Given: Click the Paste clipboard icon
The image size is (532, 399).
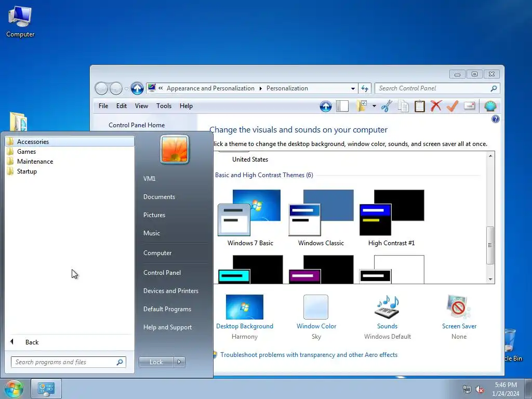Looking at the screenshot, I should tap(420, 106).
